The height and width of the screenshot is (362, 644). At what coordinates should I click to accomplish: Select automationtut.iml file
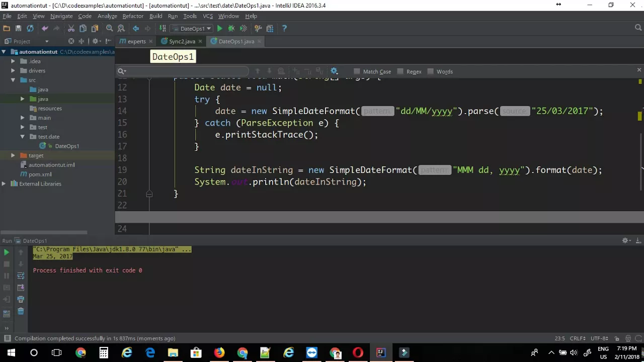51,165
